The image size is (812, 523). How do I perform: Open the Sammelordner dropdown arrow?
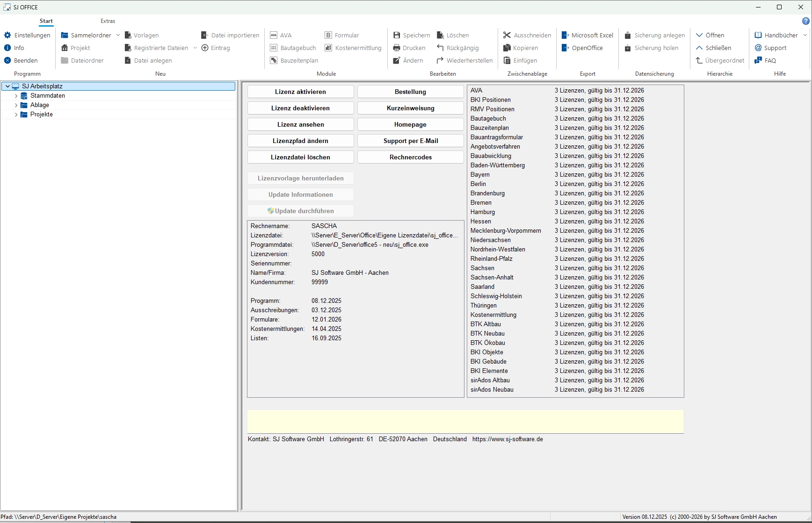[118, 35]
